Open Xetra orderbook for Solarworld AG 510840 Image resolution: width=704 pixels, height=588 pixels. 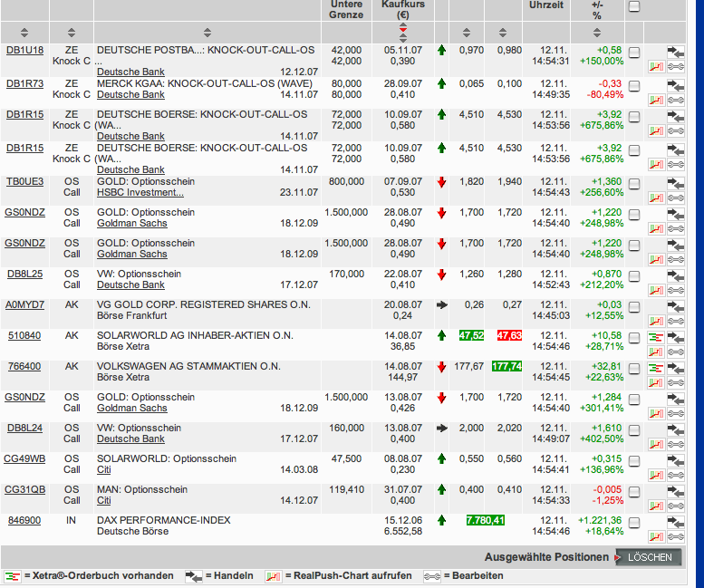click(x=656, y=337)
